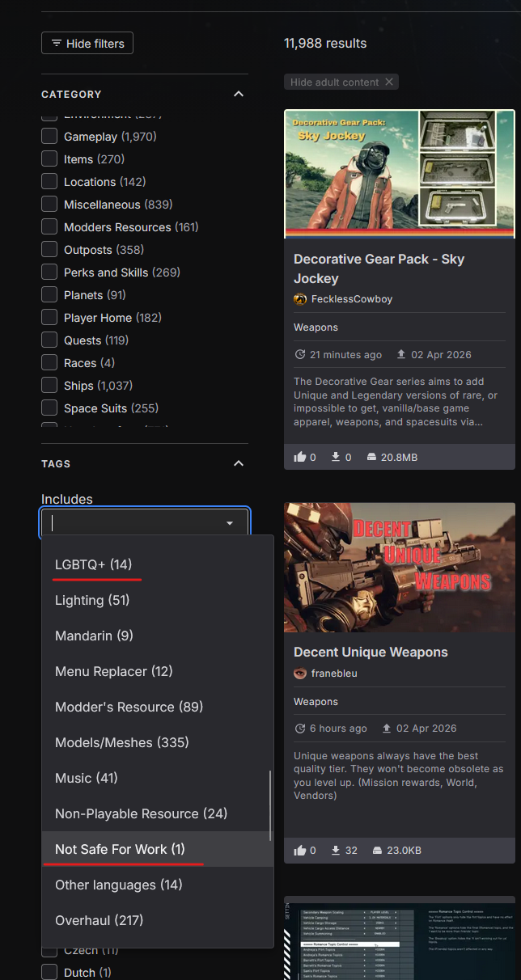The height and width of the screenshot is (980, 521).
Task: Select Not Safe For Work tag option
Action: click(x=158, y=849)
